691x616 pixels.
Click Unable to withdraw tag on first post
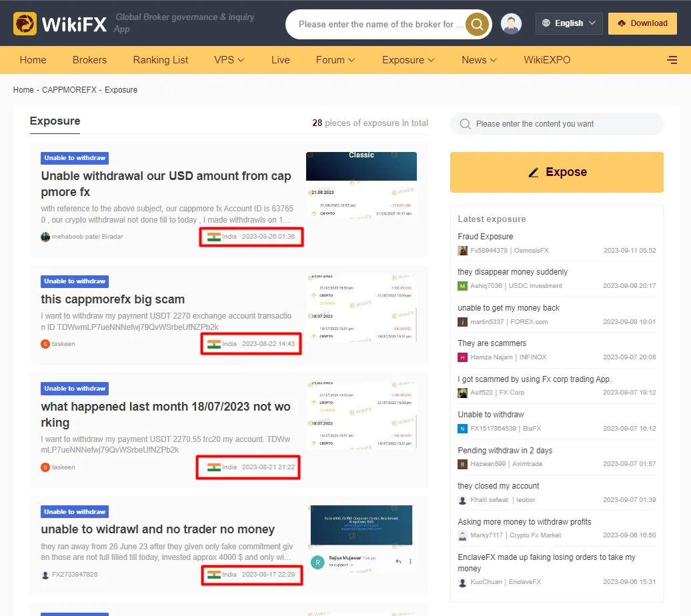pyautogui.click(x=75, y=158)
